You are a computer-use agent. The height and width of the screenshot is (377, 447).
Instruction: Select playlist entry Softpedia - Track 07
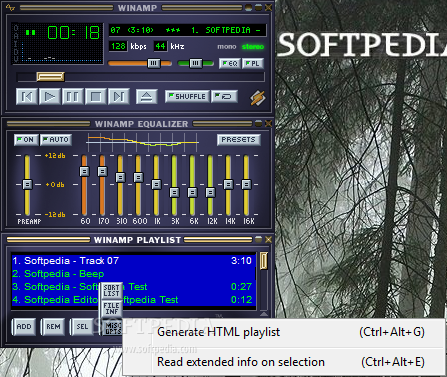pos(134,261)
